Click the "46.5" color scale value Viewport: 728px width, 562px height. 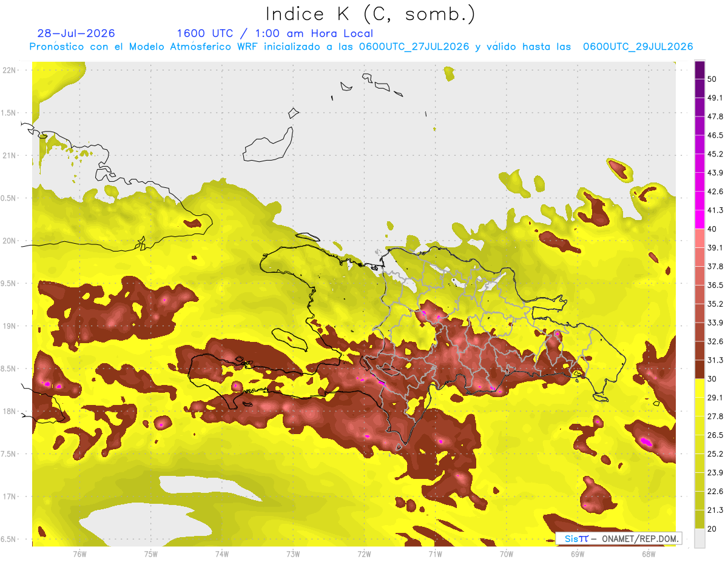(x=715, y=135)
